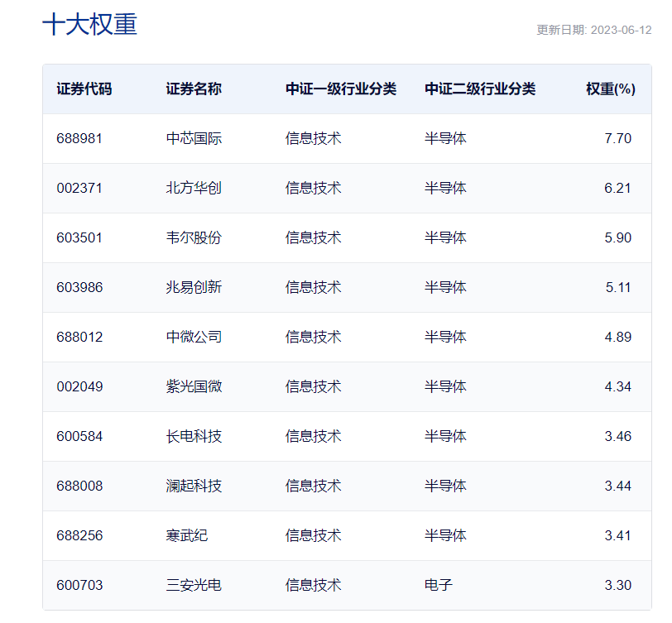Select the 证券代码 column header
Screen dimensions: 672x623
tap(84, 89)
